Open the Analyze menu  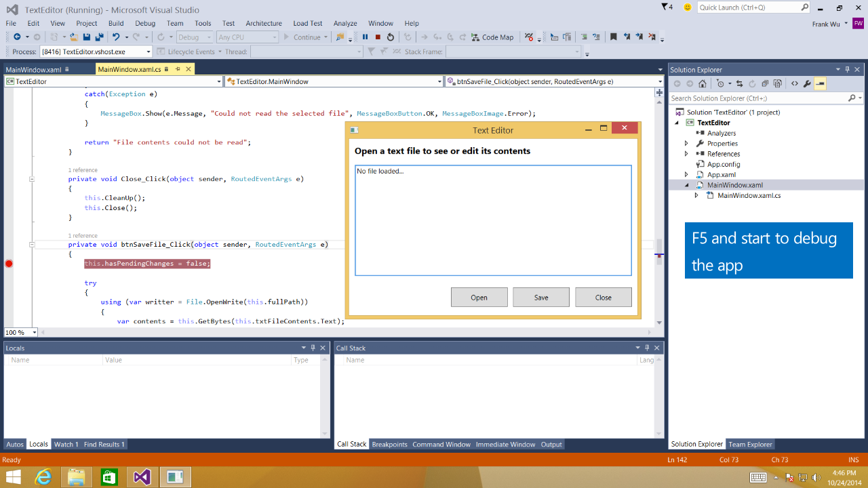point(345,23)
